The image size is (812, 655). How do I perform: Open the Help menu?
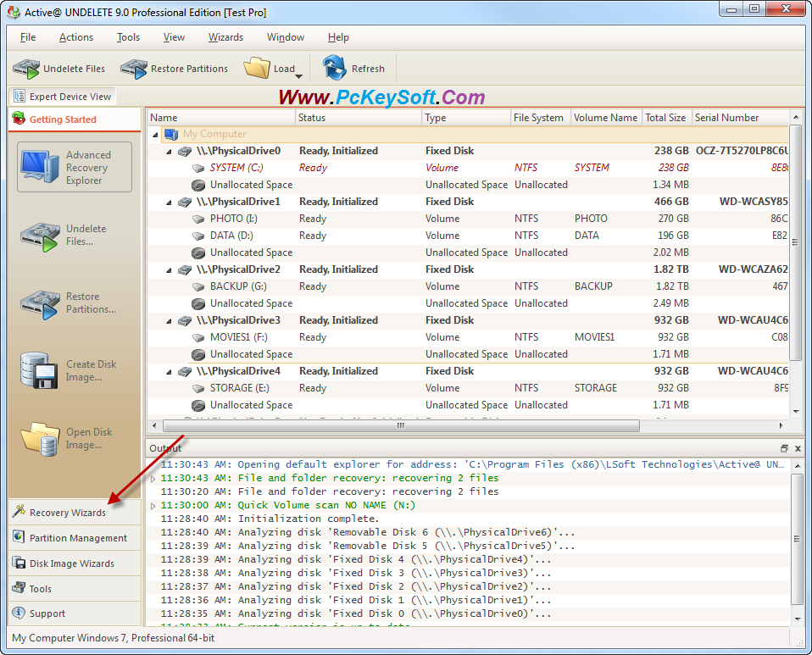(x=338, y=37)
